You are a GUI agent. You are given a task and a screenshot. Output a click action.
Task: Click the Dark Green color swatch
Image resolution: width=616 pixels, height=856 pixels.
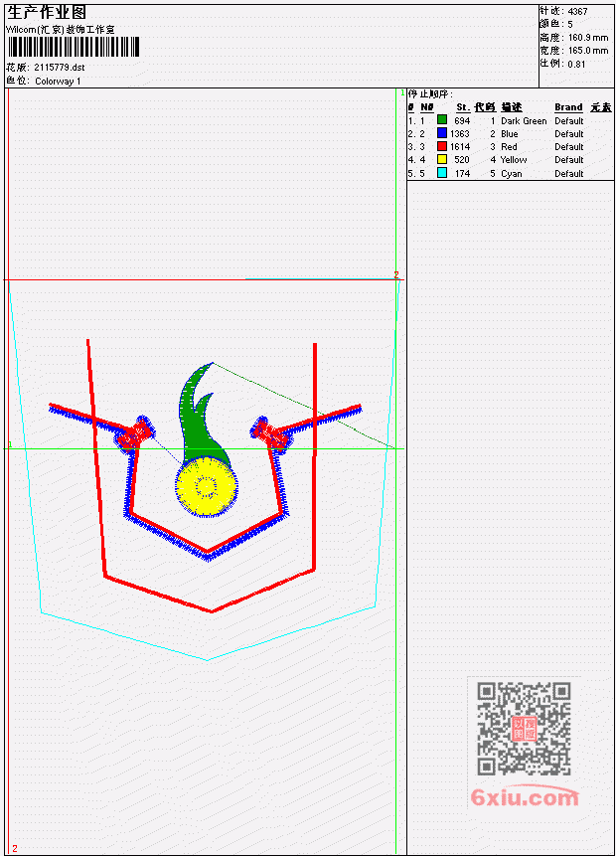pyautogui.click(x=442, y=120)
